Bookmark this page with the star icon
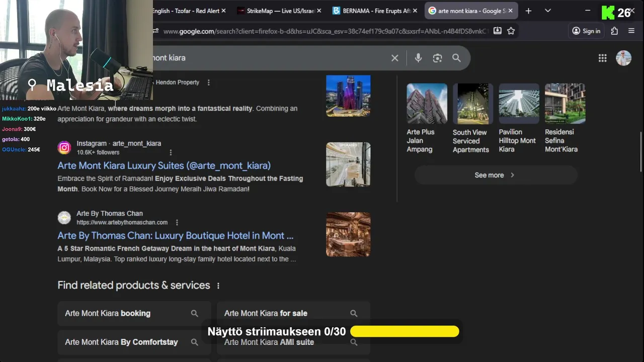The height and width of the screenshot is (362, 644). [511, 31]
